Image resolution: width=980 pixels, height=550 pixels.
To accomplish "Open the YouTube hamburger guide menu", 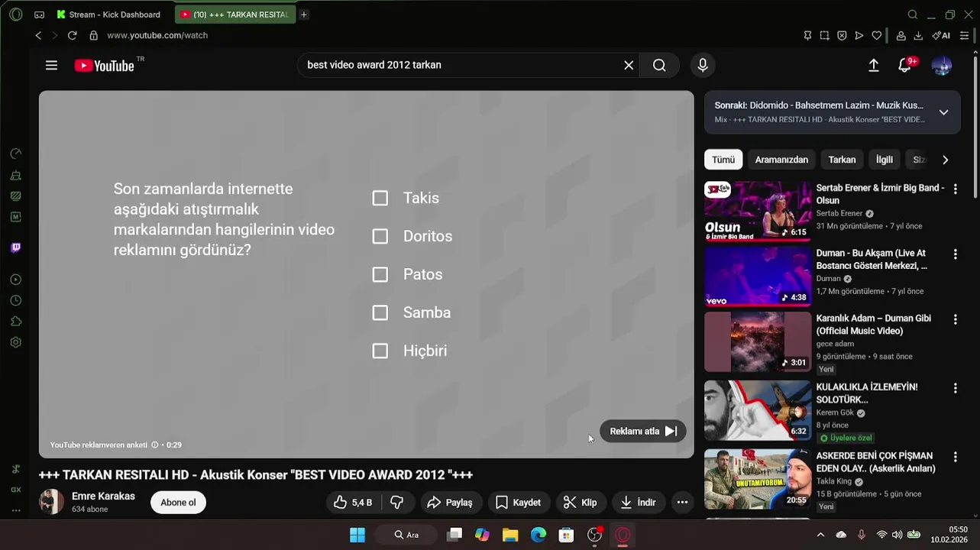I will (x=51, y=66).
